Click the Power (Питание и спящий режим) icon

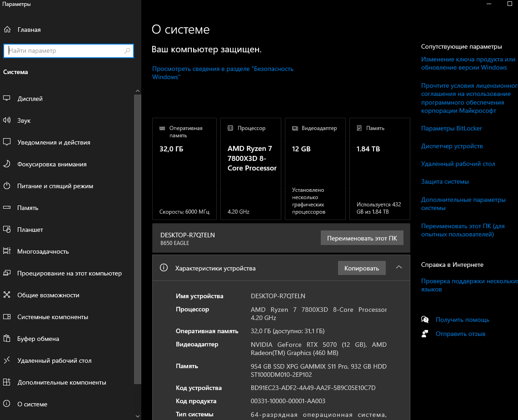point(7,186)
